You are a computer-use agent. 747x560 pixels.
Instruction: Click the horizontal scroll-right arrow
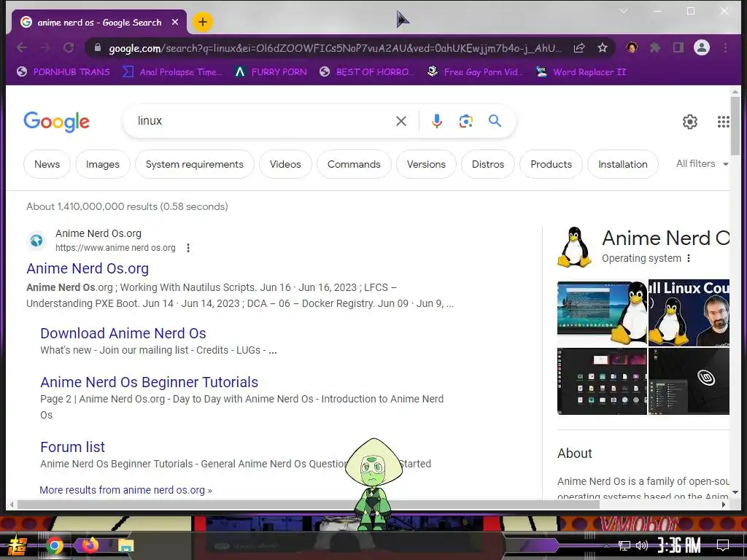click(x=724, y=505)
